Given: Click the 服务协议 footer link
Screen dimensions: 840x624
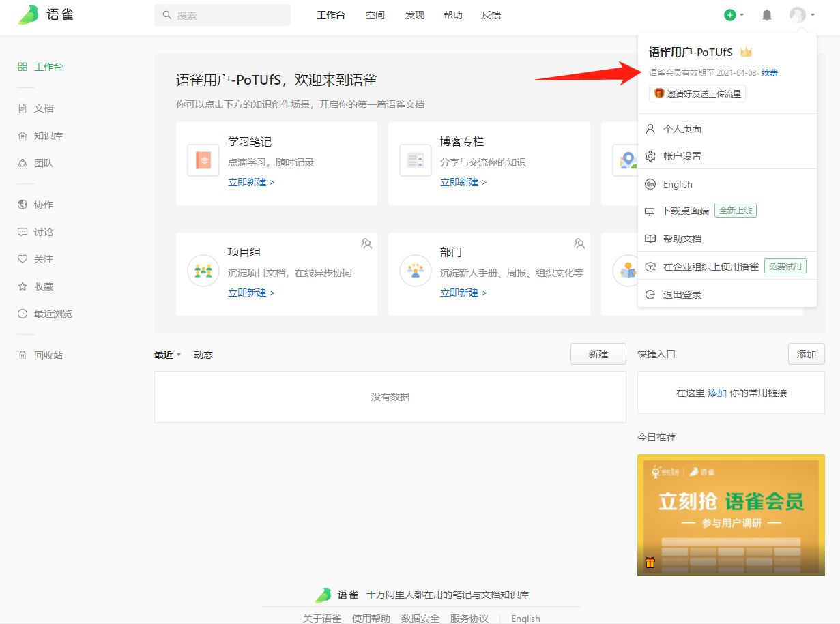Looking at the screenshot, I should [x=469, y=619].
